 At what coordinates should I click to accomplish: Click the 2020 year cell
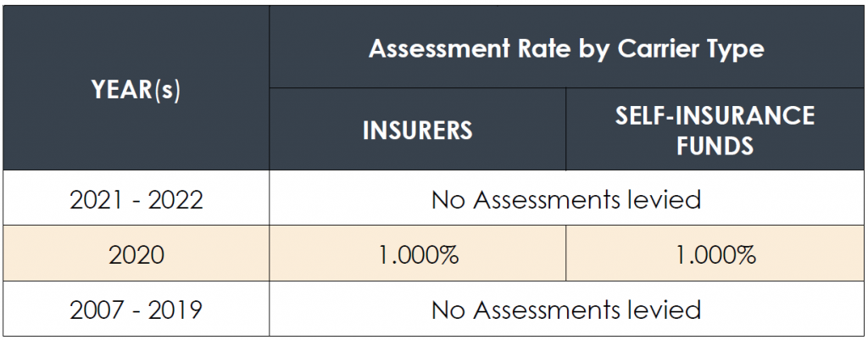pyautogui.click(x=136, y=254)
